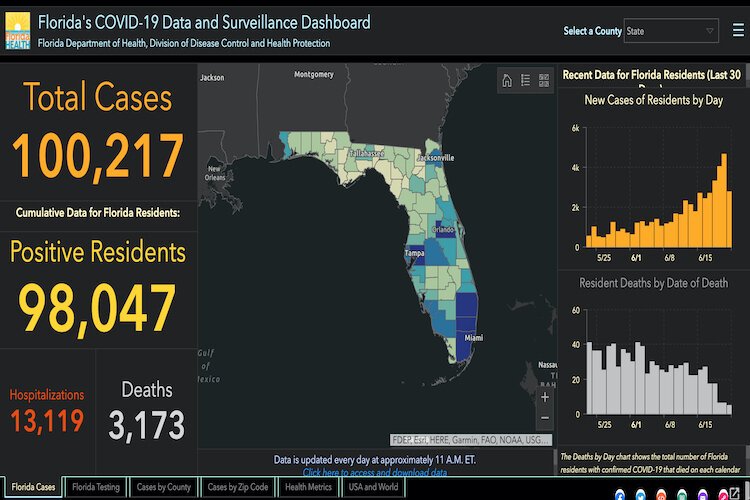
Task: Share the dashboard on Twitter
Action: (640, 495)
